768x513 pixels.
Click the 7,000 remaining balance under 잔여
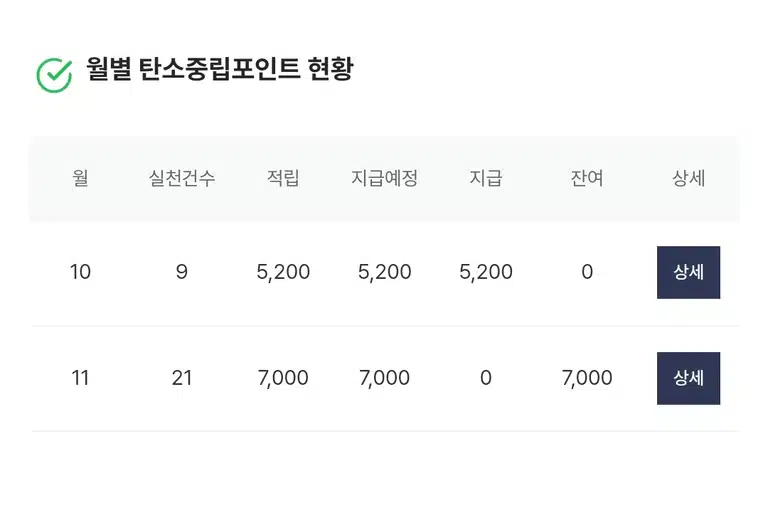tap(587, 378)
